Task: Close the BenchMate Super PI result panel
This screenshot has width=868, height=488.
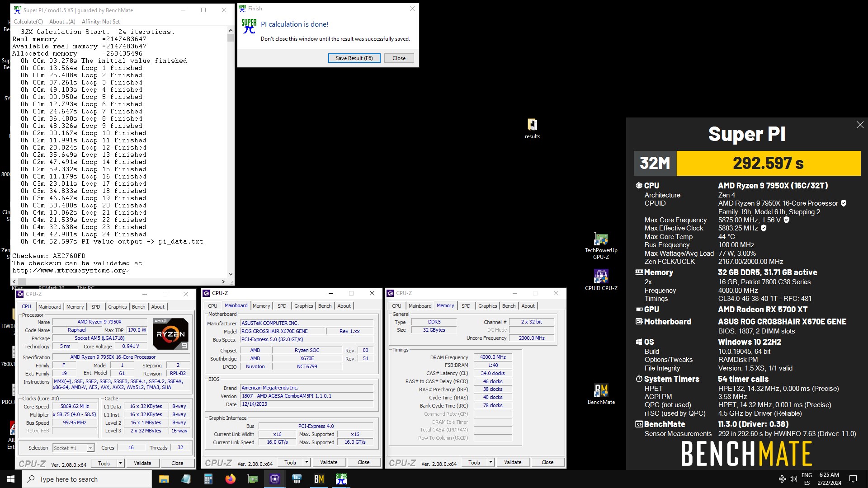Action: (860, 125)
